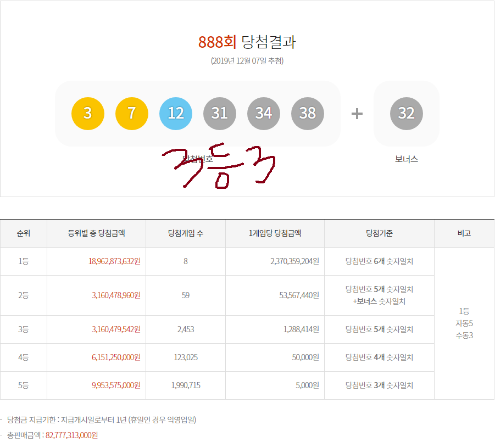This screenshot has height=448, width=495.
Task: Click the yellow number 7 ball
Action: pyautogui.click(x=132, y=114)
